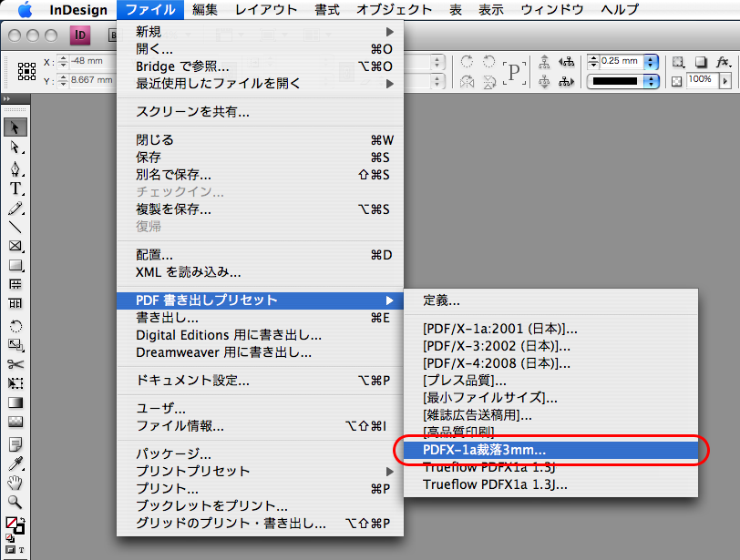Image resolution: width=740 pixels, height=560 pixels.
Task: Click the X coordinate input field
Action: (x=93, y=61)
